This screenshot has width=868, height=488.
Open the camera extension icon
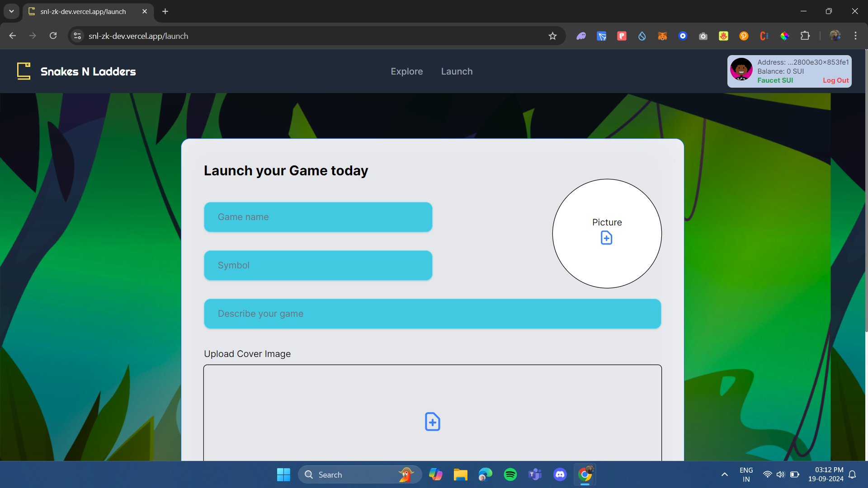[703, 36]
